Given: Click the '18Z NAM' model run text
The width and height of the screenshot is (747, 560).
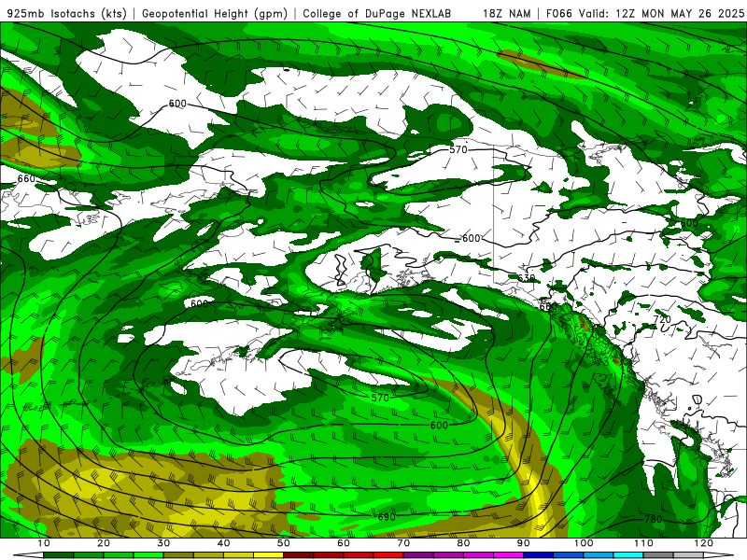Looking at the screenshot, I should point(506,13).
